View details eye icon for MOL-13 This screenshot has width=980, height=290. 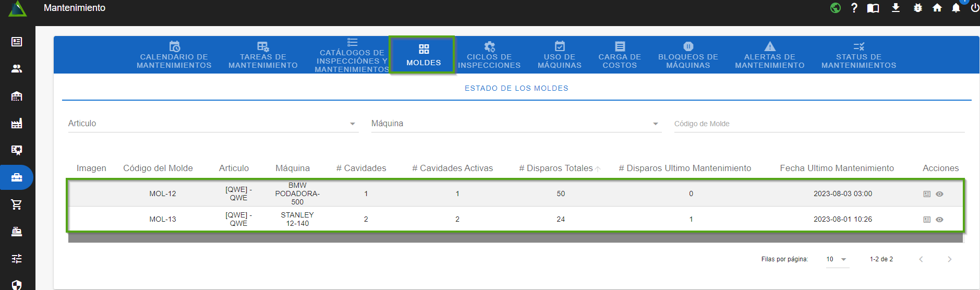[x=939, y=220]
